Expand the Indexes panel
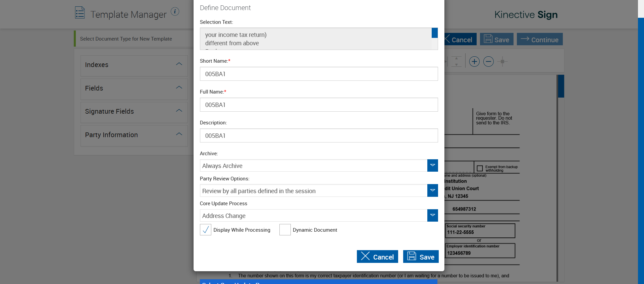Image resolution: width=644 pixels, height=284 pixels. point(134,65)
